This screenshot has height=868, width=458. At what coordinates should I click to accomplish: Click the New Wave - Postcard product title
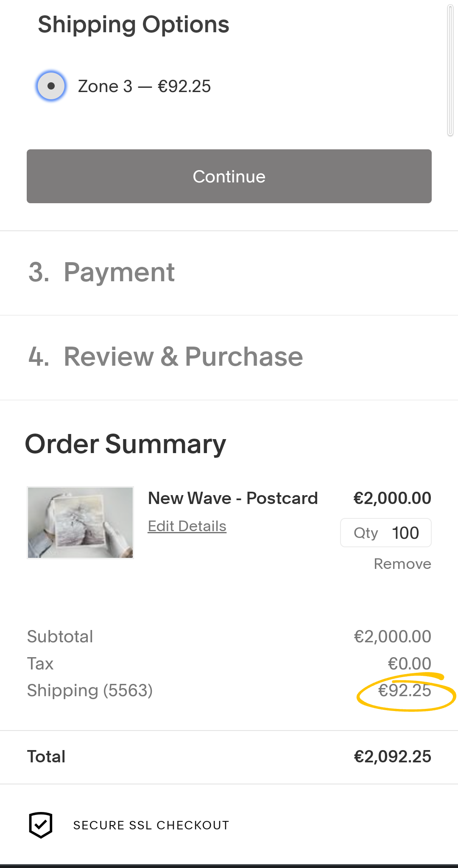pos(233,498)
